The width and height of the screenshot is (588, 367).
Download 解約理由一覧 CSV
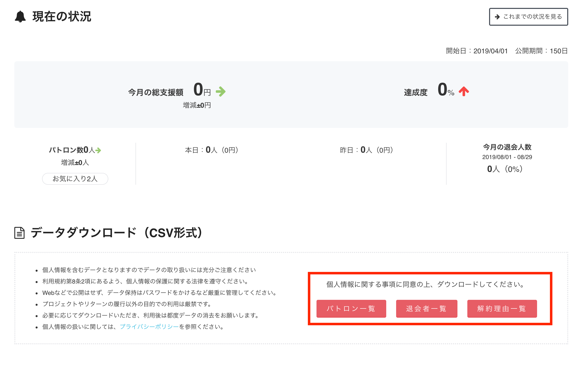tap(502, 308)
